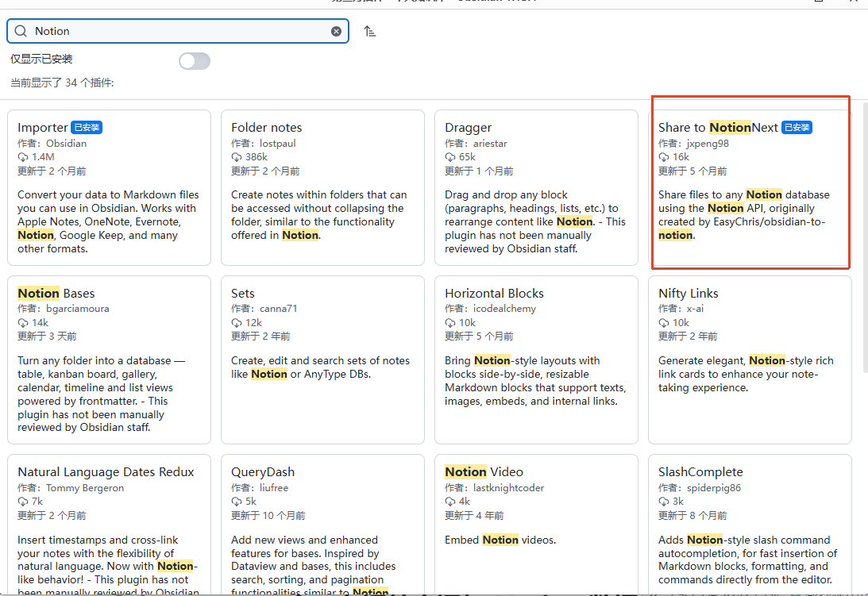
Task: Click author line 作者: liufree
Action: [260, 488]
